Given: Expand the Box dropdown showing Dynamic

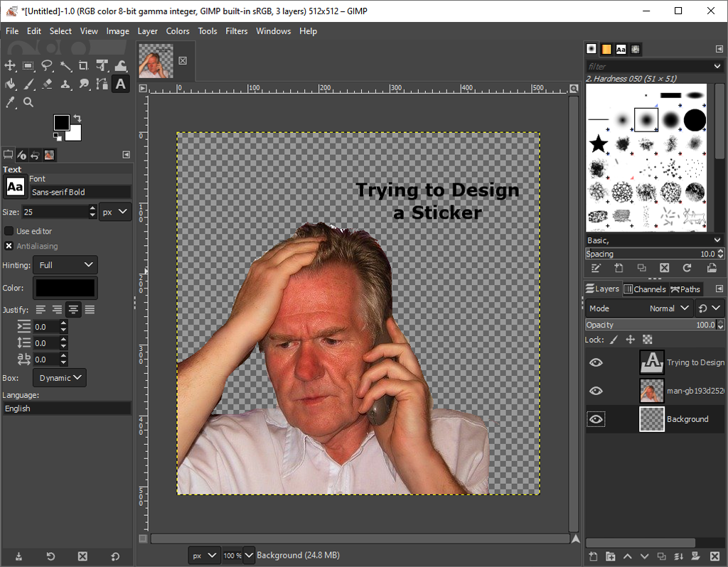Looking at the screenshot, I should 60,378.
